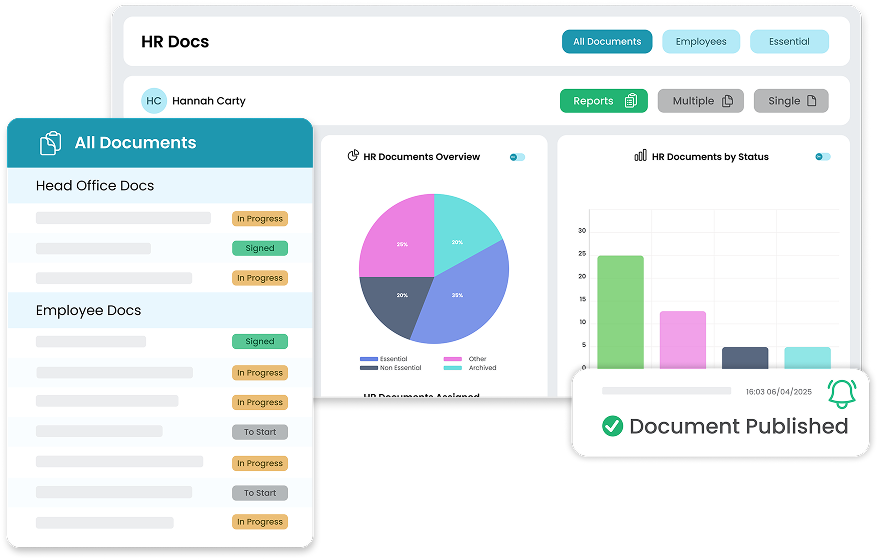Click the HR Docs page title

[x=175, y=42]
